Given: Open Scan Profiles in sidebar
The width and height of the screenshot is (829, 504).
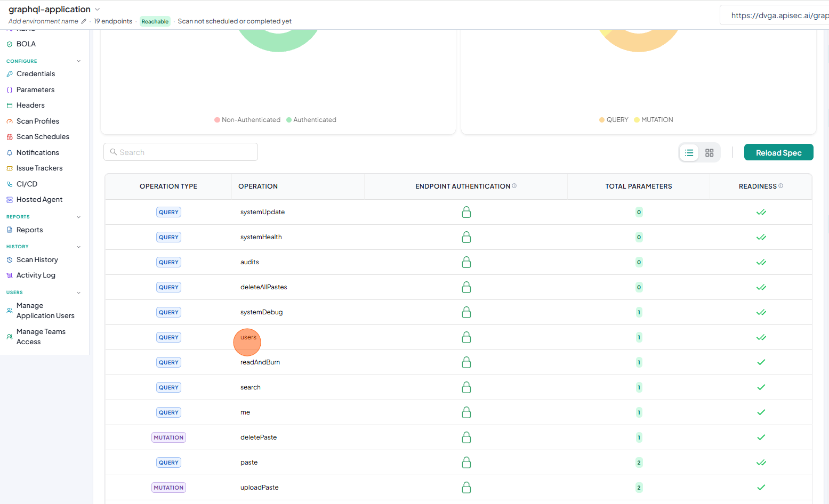Looking at the screenshot, I should (x=38, y=121).
